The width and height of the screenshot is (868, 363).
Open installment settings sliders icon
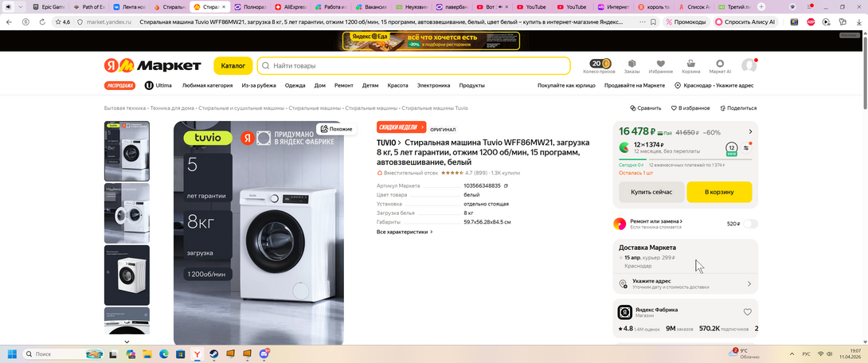point(746,148)
